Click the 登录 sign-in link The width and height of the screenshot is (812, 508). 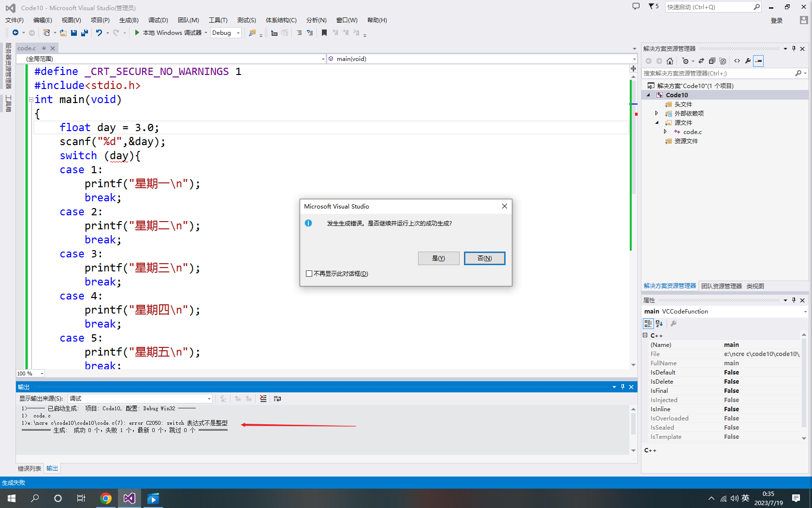coord(777,21)
